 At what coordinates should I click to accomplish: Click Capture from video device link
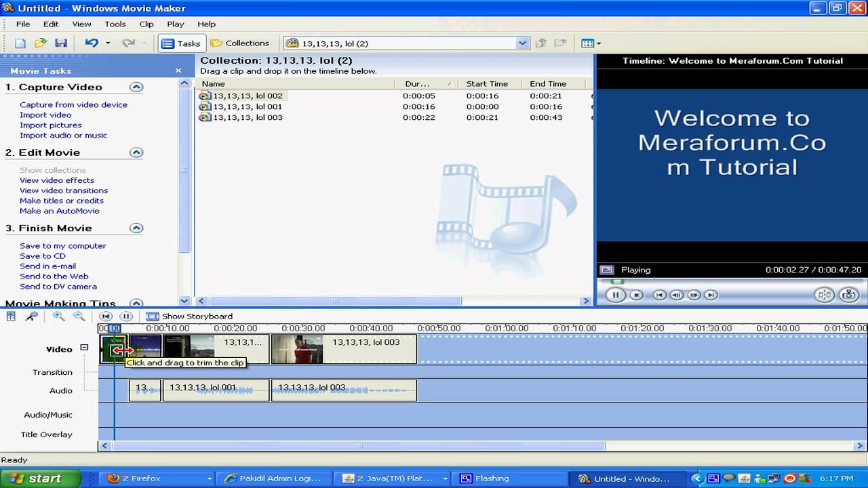coord(73,105)
